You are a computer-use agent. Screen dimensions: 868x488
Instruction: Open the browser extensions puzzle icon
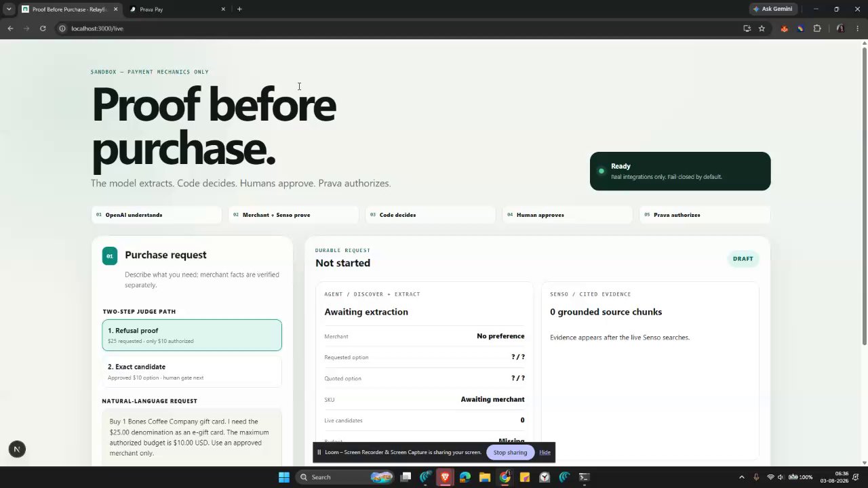(x=816, y=28)
